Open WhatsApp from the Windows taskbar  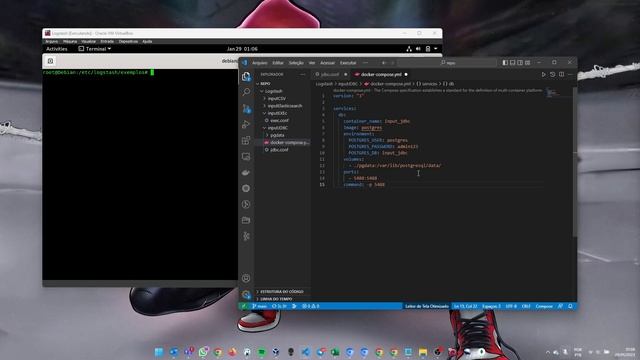(203, 352)
